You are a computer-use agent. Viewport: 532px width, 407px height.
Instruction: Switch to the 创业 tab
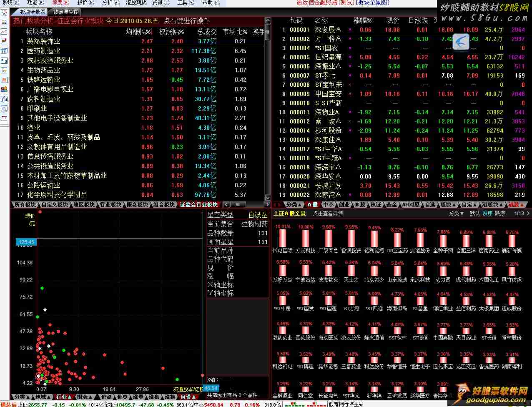pos(344,204)
